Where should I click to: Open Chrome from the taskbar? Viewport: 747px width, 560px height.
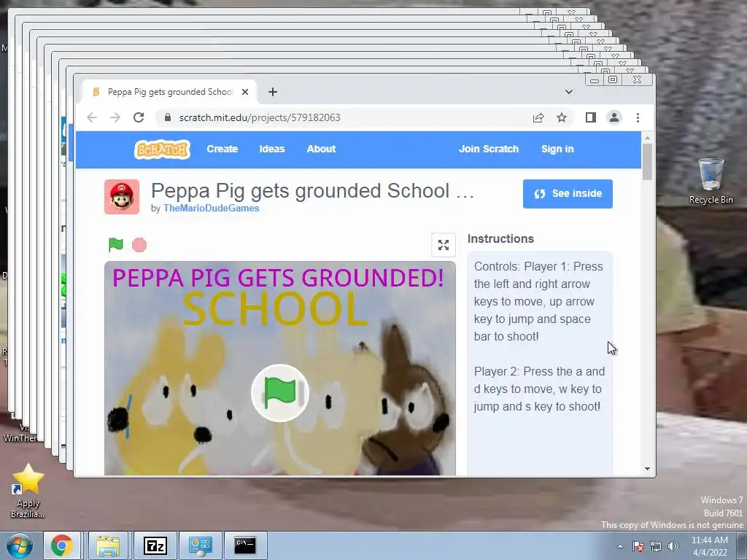click(x=62, y=545)
